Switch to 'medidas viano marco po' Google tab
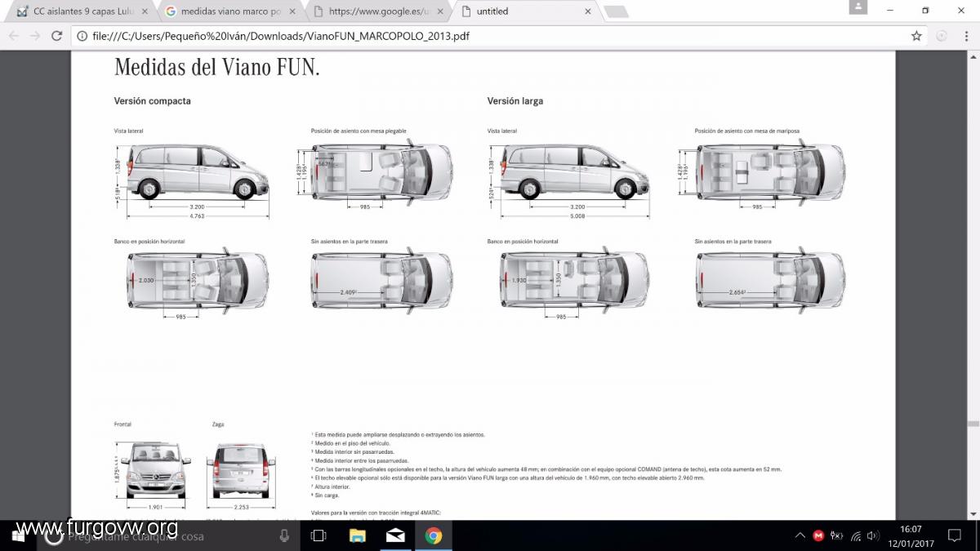Image resolution: width=980 pixels, height=551 pixels. [x=230, y=11]
